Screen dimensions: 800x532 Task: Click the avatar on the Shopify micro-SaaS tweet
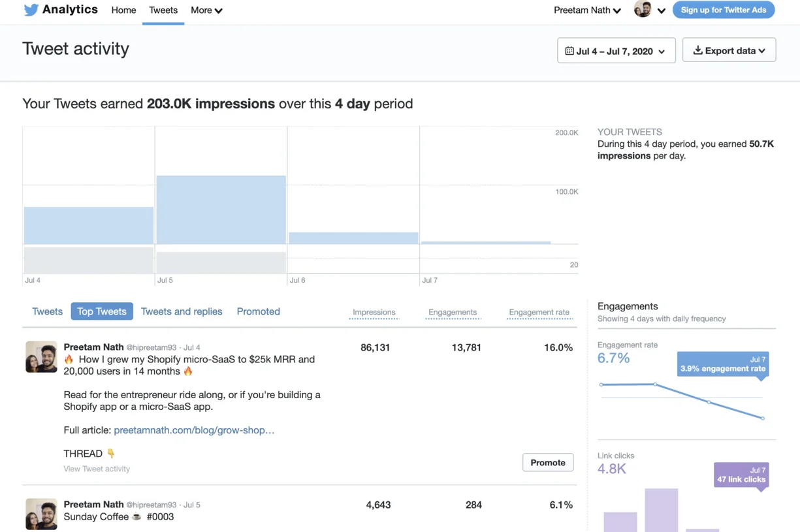[x=41, y=357]
